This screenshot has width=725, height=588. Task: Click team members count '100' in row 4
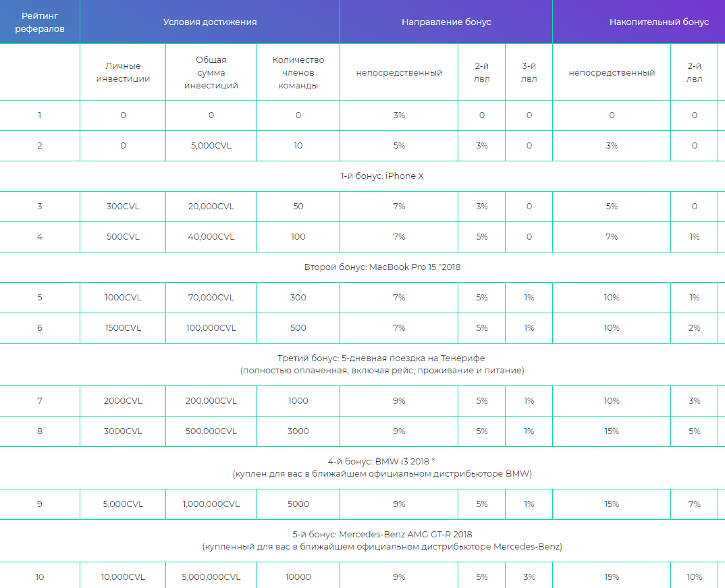(x=298, y=237)
